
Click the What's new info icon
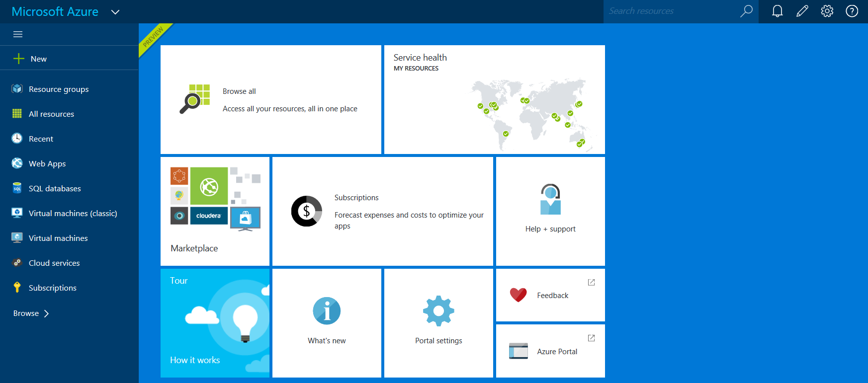point(327,311)
